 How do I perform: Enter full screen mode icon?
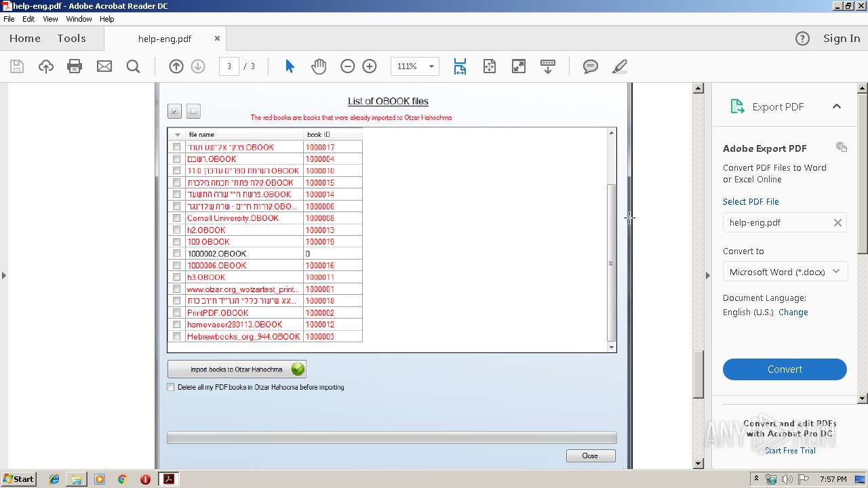pyautogui.click(x=519, y=66)
